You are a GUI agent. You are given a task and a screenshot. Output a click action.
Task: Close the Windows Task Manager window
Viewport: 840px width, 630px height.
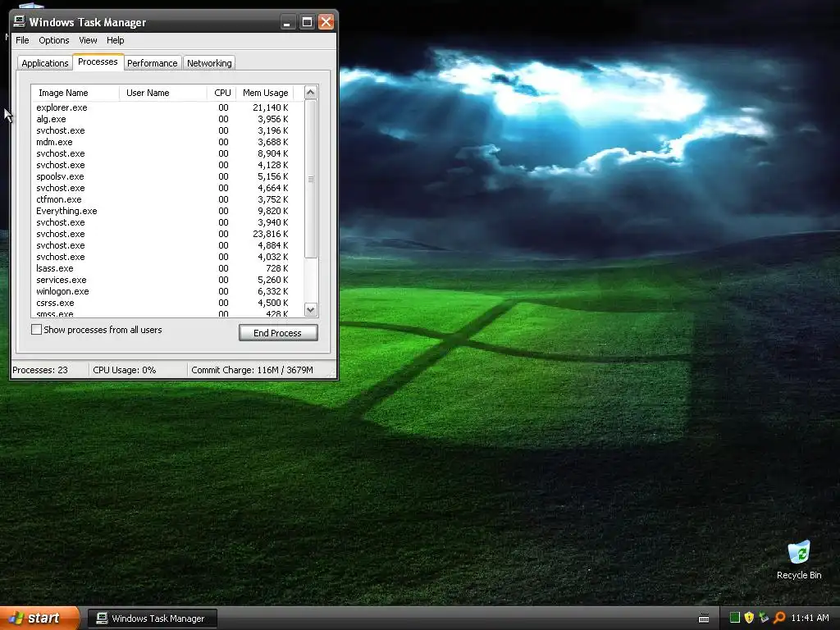[326, 22]
